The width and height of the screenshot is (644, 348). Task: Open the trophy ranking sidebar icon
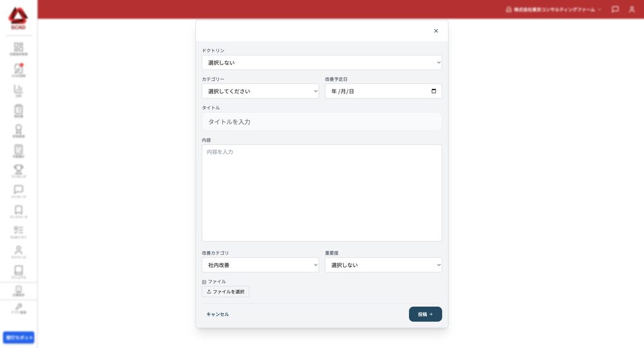pos(19,171)
